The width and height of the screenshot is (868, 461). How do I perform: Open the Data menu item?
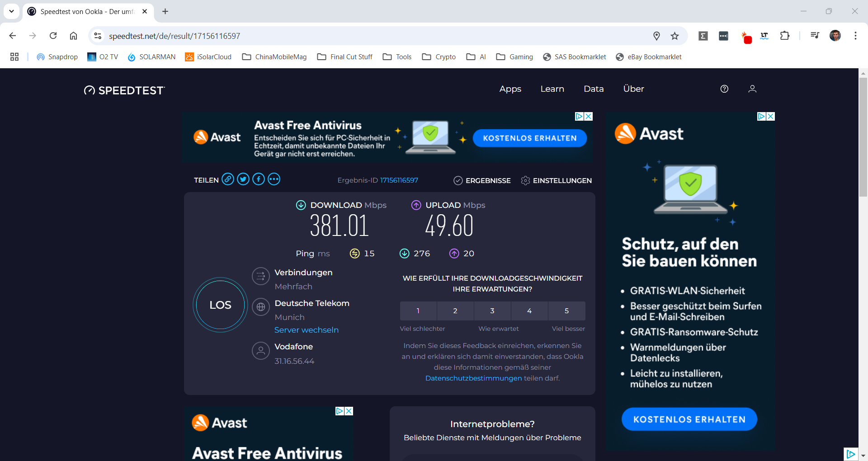click(594, 89)
